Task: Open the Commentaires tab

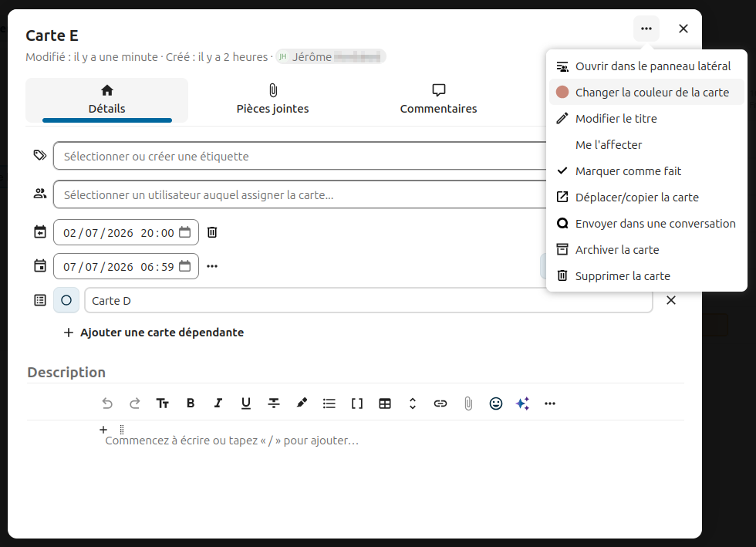Action: pos(438,100)
